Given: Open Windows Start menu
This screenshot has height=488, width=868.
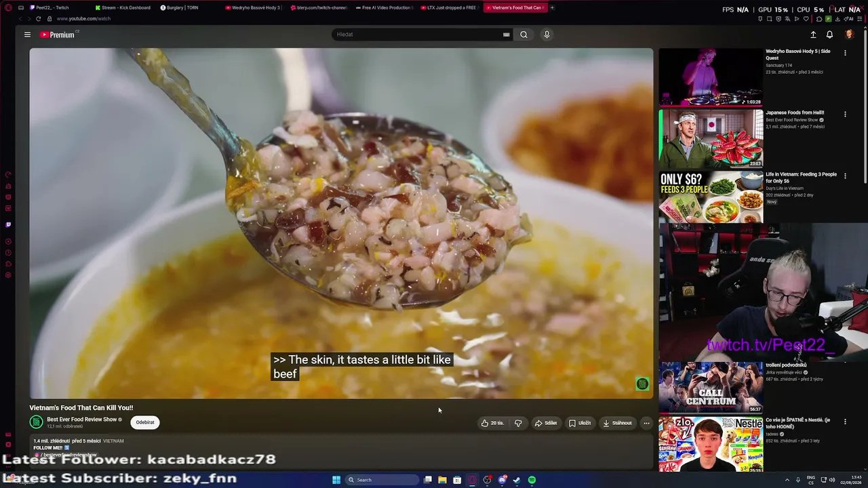Looking at the screenshot, I should 336,480.
